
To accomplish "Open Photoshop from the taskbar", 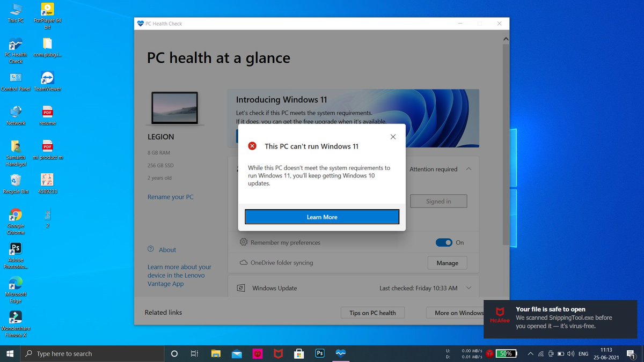I will point(320,353).
